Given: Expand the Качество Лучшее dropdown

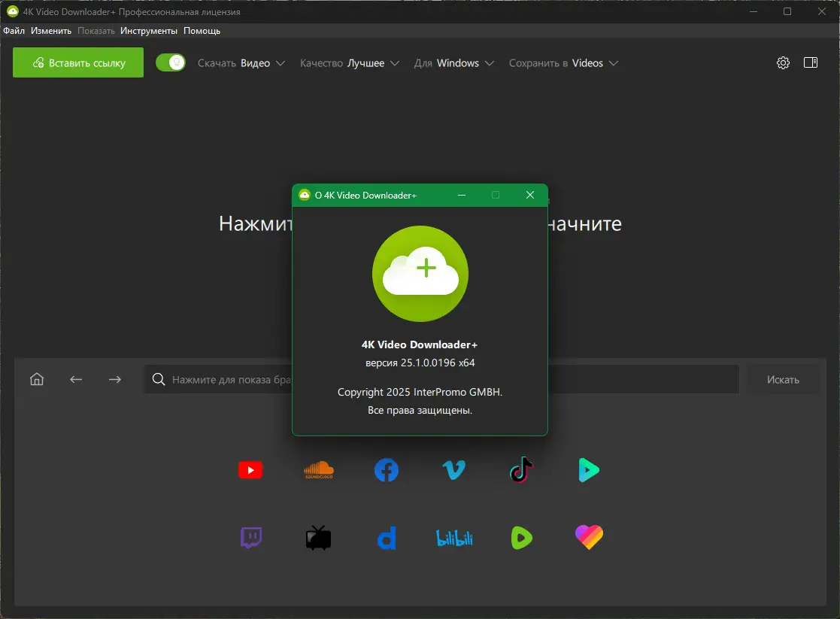Looking at the screenshot, I should point(349,63).
